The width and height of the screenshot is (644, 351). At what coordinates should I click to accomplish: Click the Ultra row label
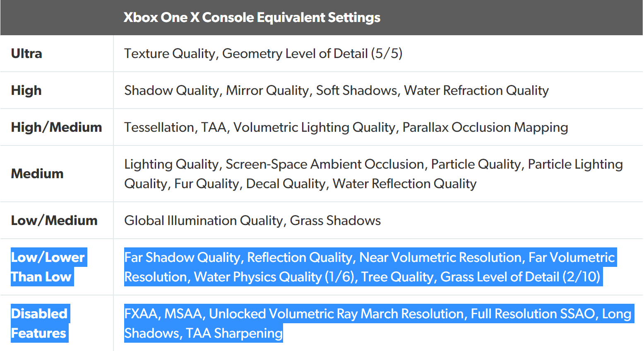[x=26, y=53]
